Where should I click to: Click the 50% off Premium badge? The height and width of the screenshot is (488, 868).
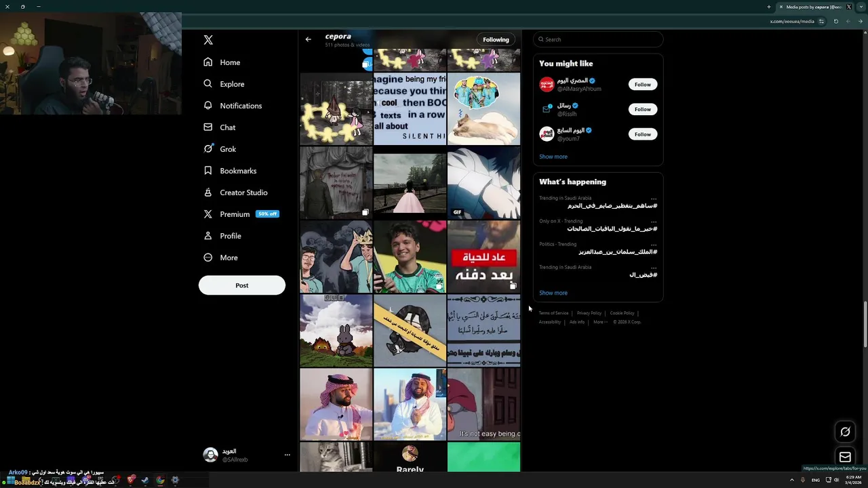point(267,214)
